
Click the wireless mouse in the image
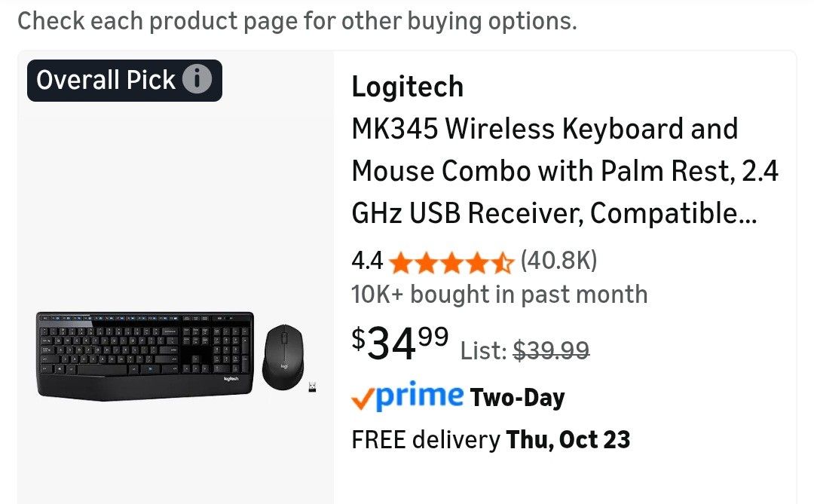(x=284, y=355)
